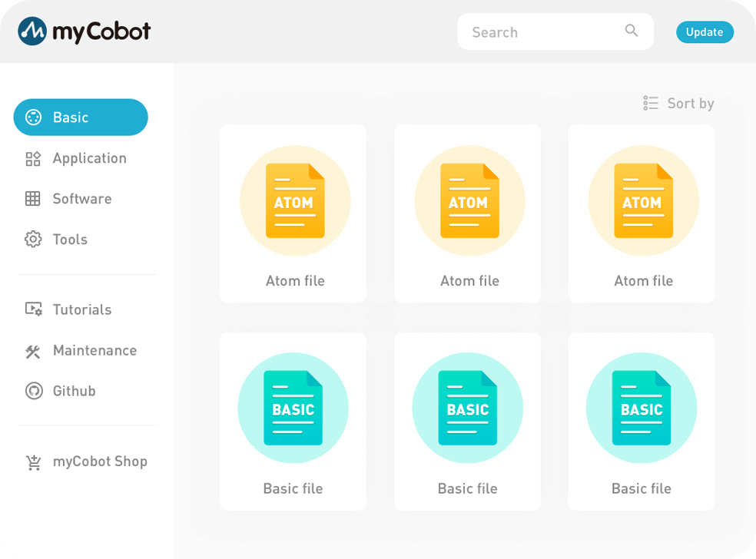This screenshot has width=756, height=559.
Task: Click the Maintenance wrench icon
Action: [x=33, y=351]
